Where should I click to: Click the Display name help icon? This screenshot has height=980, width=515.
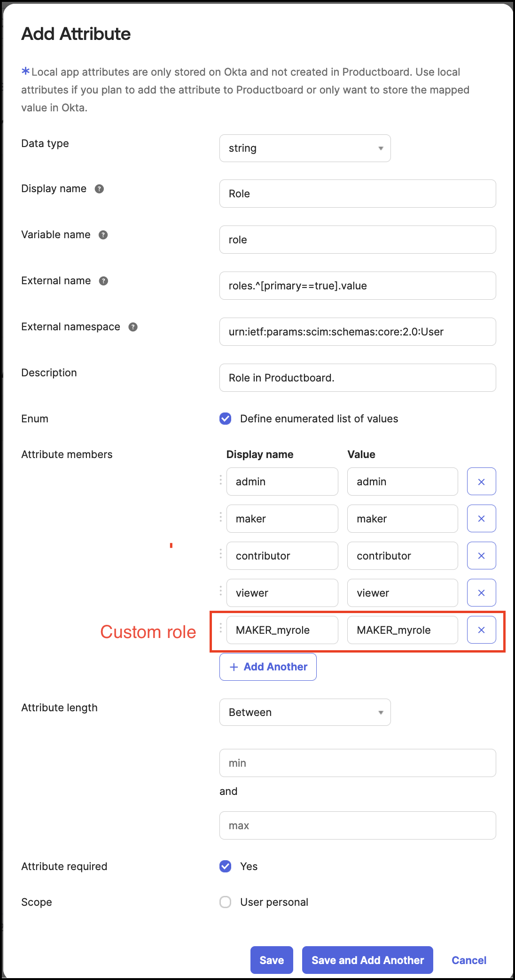[x=99, y=189]
